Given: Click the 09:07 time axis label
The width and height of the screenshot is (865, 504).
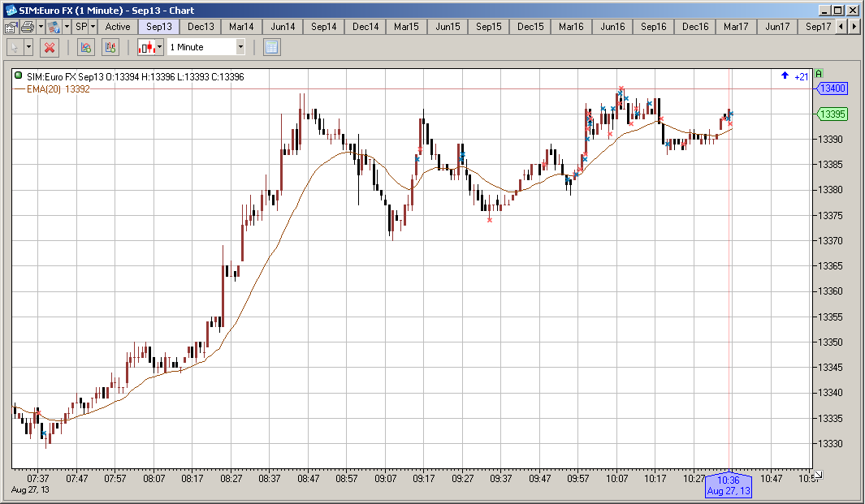Looking at the screenshot, I should click(x=385, y=479).
